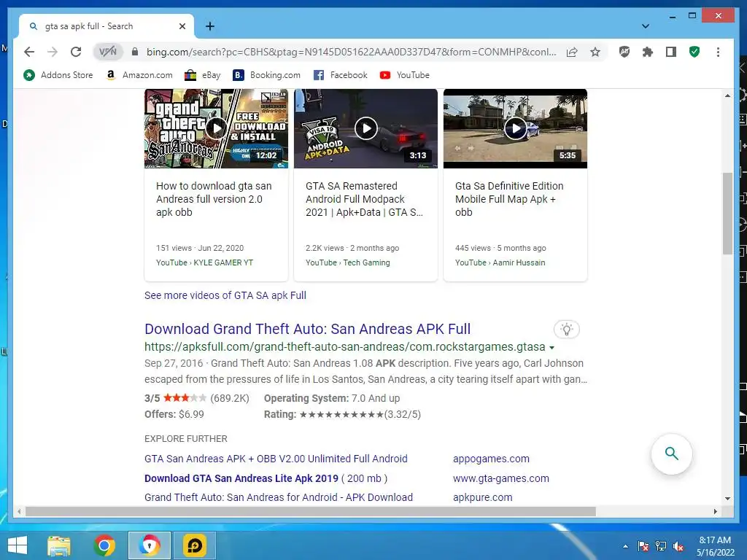
Task: Play the 3:13 Android APK+DATA video
Action: pyautogui.click(x=366, y=128)
